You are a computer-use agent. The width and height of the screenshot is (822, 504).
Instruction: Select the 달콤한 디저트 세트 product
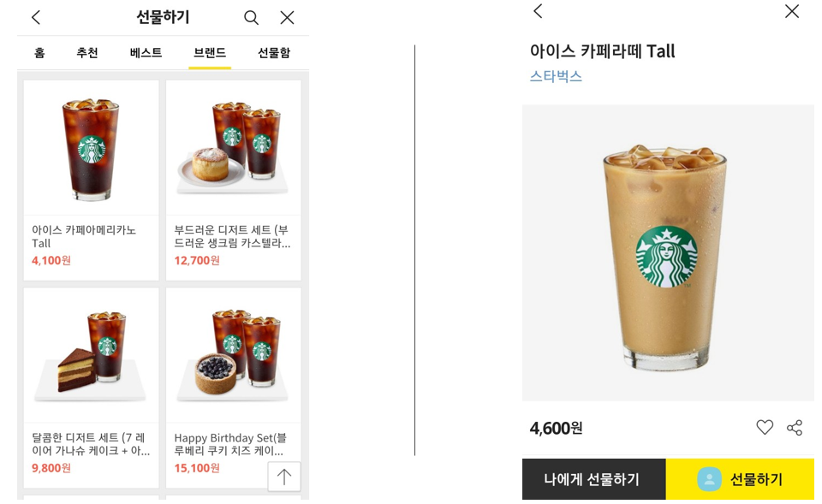(92, 388)
